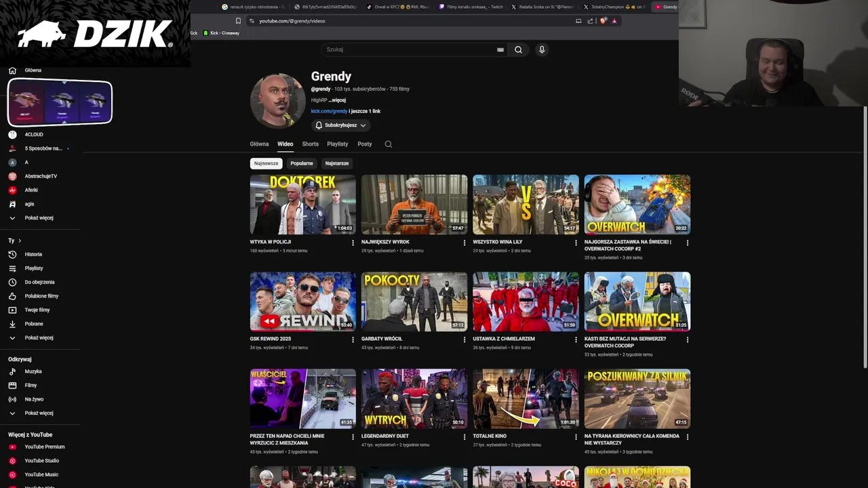This screenshot has height=488, width=868.
Task: Open options menu for GSK REWIND 2025 video
Action: [x=353, y=340]
